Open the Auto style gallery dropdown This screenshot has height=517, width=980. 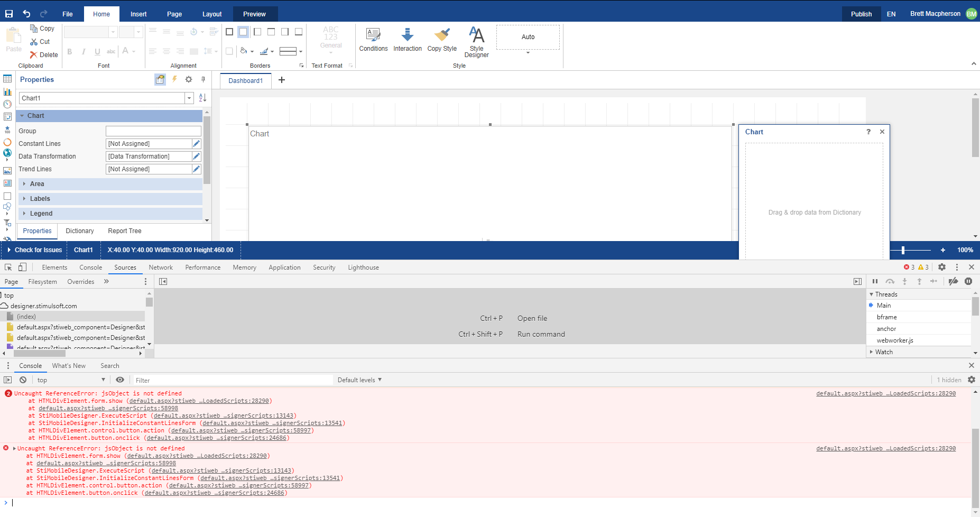pos(528,52)
